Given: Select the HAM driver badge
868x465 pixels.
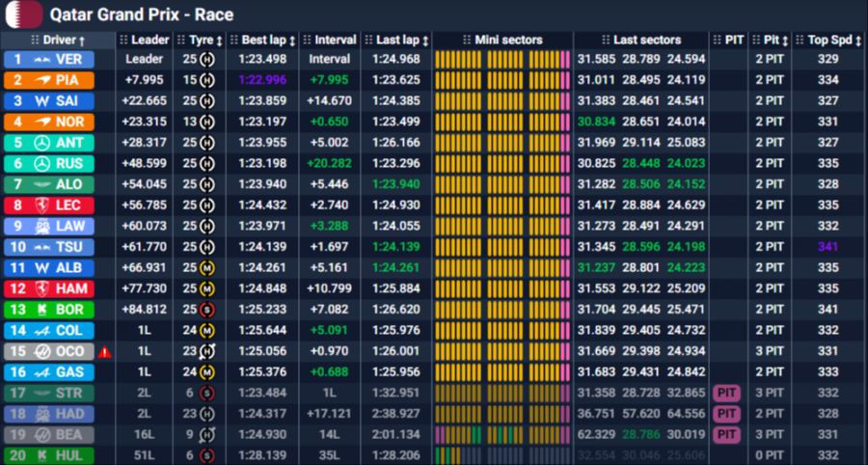Looking at the screenshot, I should click(49, 289).
